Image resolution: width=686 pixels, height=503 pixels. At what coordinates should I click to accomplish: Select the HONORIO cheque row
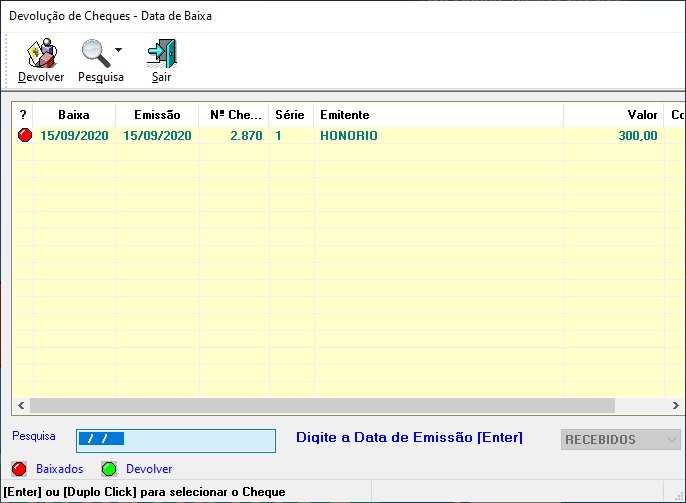pos(349,136)
